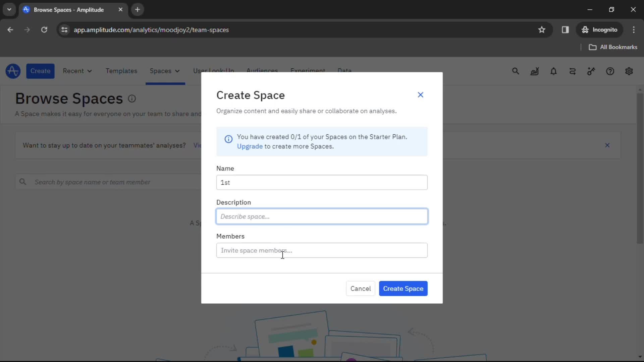Image resolution: width=644 pixels, height=362 pixels.
Task: Toggle the browser side panel
Action: coord(565,30)
